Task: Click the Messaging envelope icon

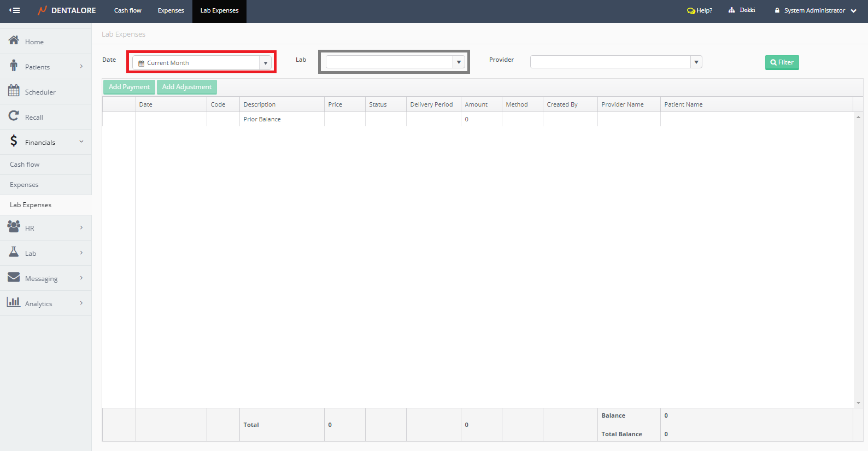Action: click(14, 277)
